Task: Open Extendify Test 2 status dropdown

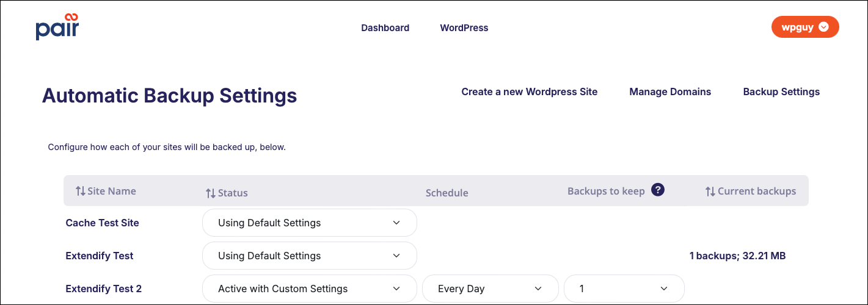Action: [x=310, y=289]
